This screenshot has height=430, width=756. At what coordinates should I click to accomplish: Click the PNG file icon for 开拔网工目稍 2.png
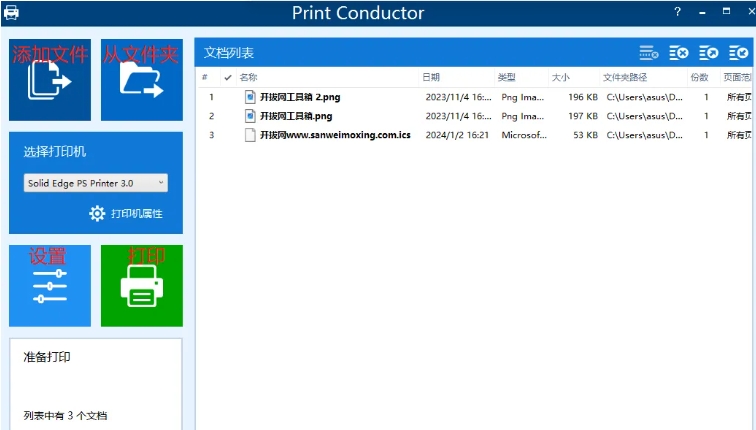(250, 97)
